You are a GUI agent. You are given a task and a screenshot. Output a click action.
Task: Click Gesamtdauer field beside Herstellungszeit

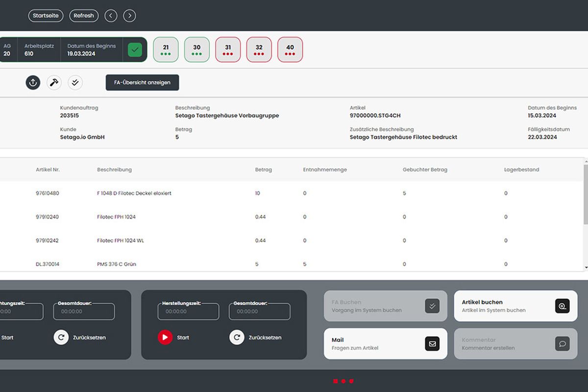click(x=259, y=311)
